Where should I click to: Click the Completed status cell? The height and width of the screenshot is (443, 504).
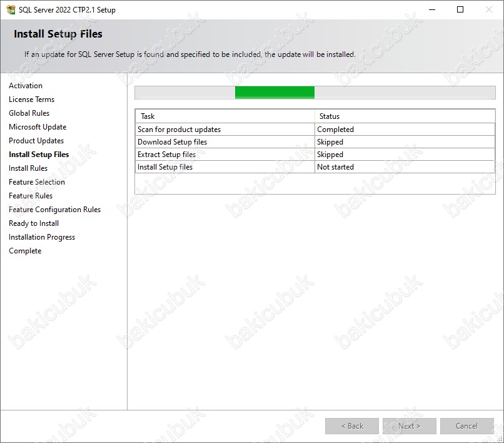pos(405,130)
